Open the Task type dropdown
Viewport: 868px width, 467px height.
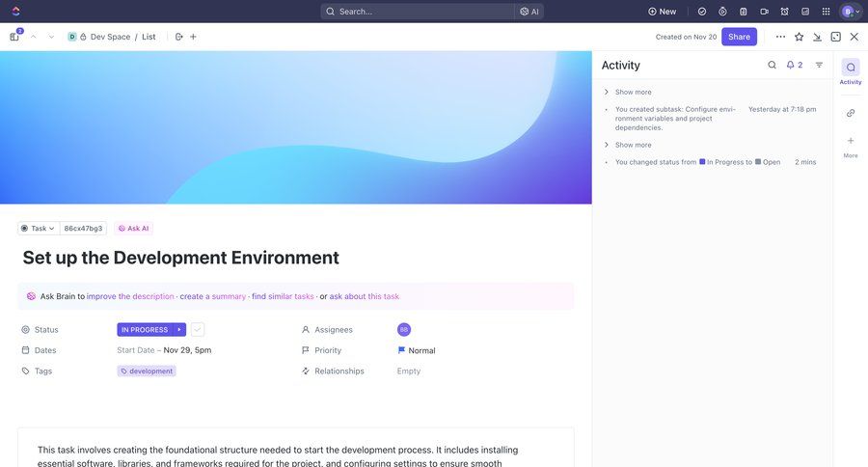pyautogui.click(x=39, y=229)
